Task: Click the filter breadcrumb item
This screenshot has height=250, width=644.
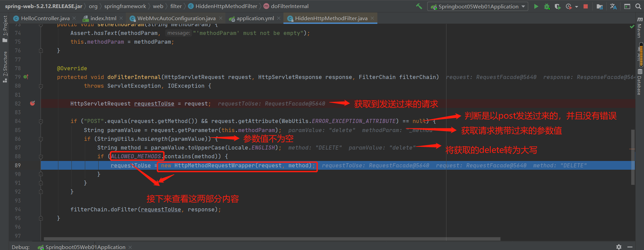Action: [176, 6]
